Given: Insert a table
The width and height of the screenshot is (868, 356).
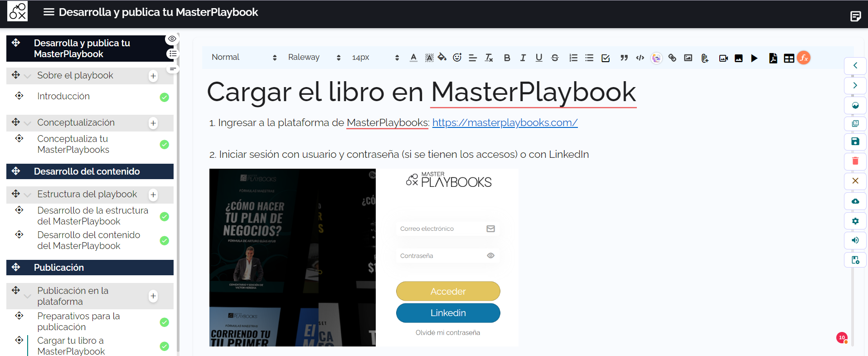Looking at the screenshot, I should tap(789, 58).
